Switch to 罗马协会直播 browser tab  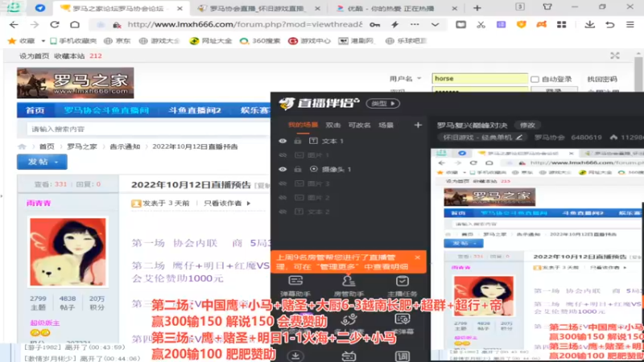coord(258,8)
